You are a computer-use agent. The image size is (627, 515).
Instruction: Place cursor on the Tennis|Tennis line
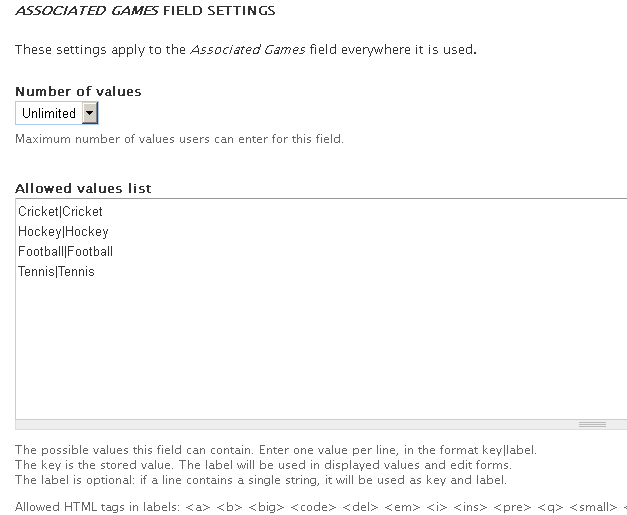(56, 272)
